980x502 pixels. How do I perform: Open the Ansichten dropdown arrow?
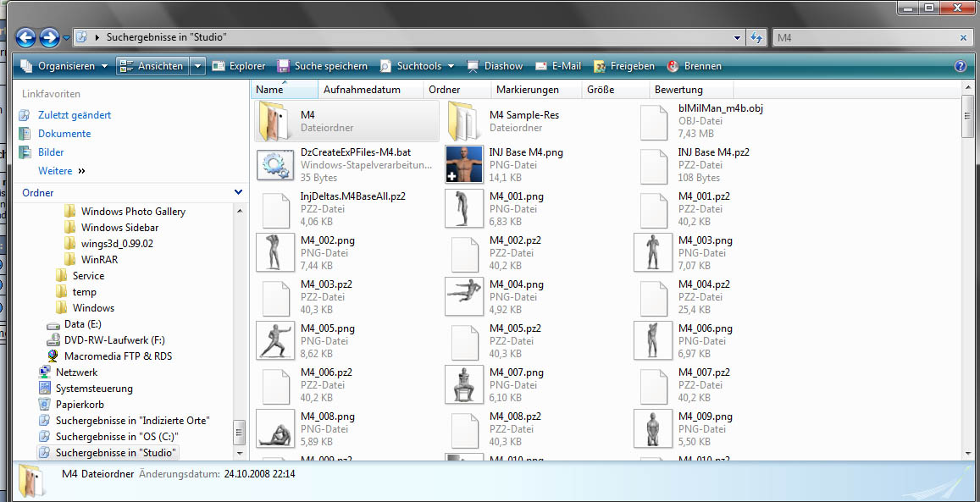click(197, 65)
